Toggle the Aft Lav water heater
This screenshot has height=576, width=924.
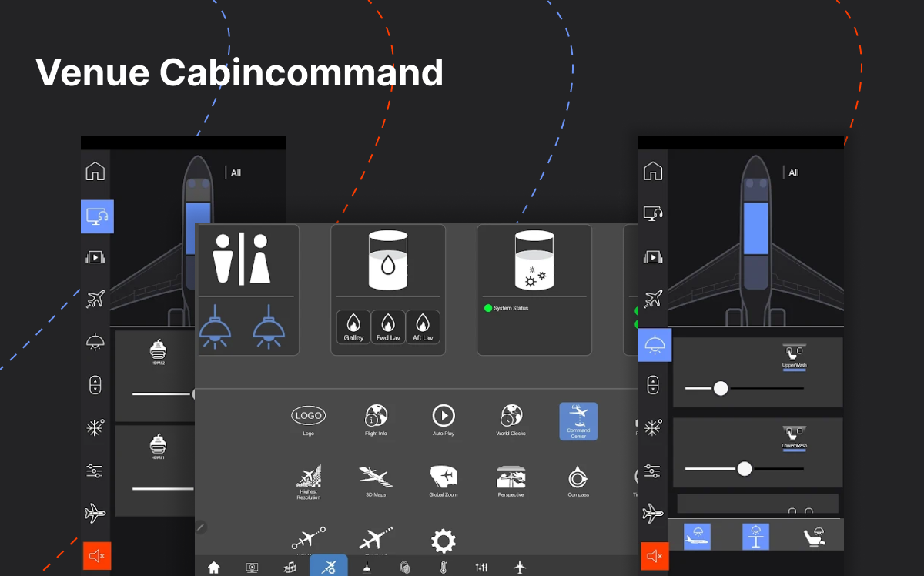(x=423, y=327)
